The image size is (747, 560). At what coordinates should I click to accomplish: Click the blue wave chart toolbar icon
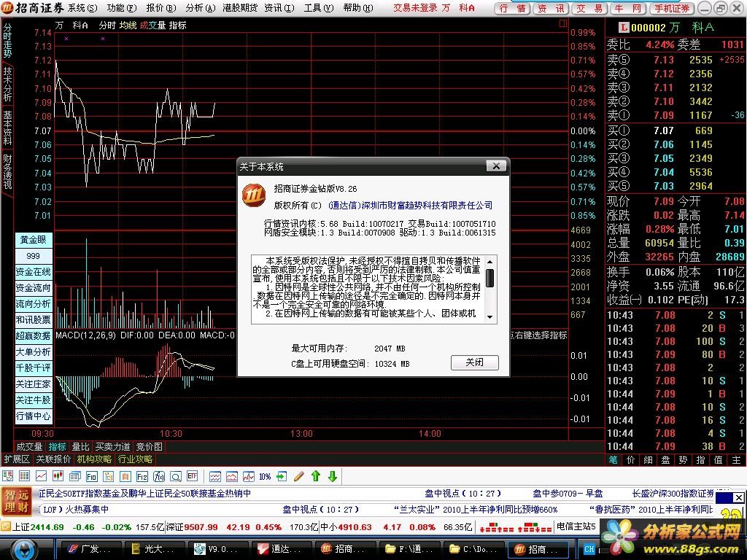[215, 475]
